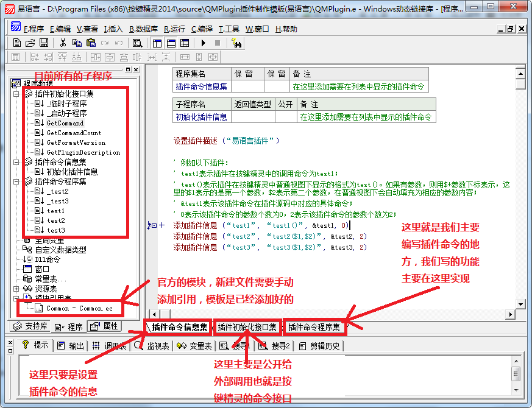Switch to the 插件命令程序集 tab
Screen dimensions: 532x408
314,327
